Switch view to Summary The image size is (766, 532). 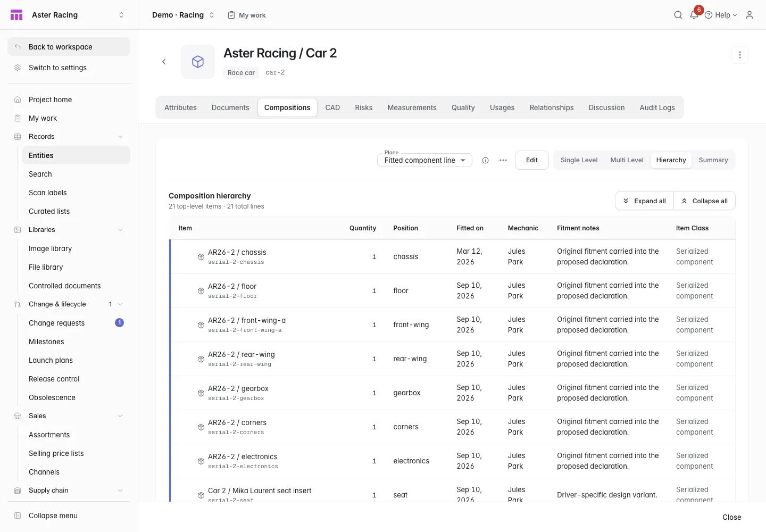713,160
